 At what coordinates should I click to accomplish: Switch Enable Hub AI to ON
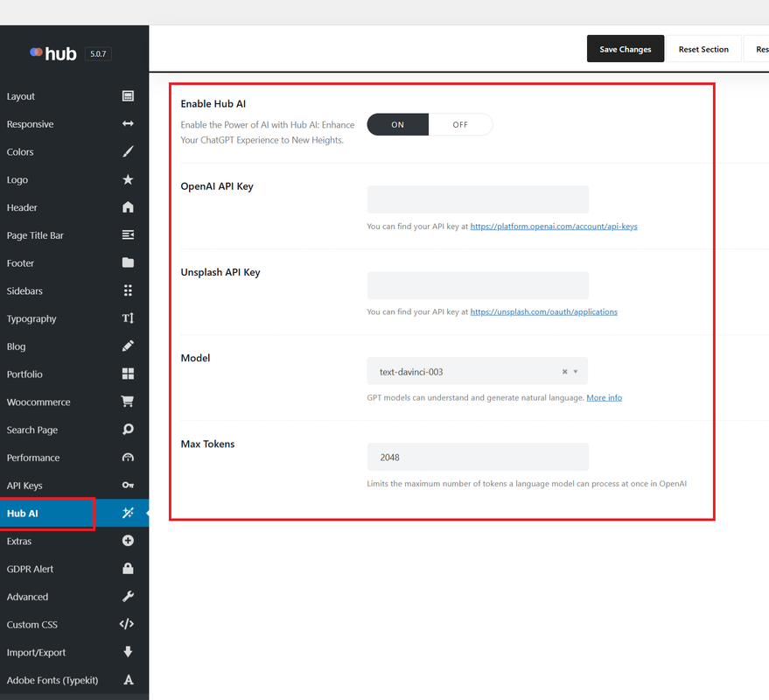point(398,124)
